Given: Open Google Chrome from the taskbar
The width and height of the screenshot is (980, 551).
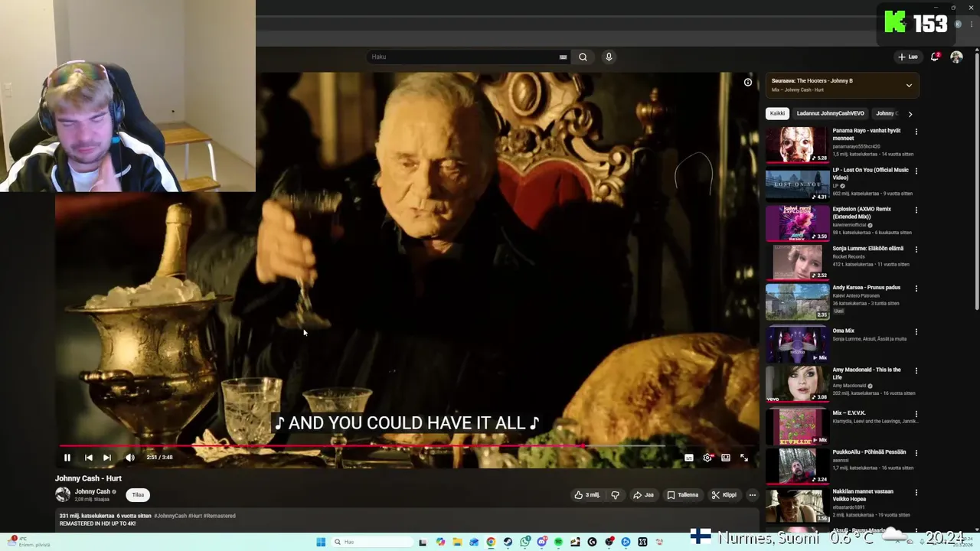Looking at the screenshot, I should (491, 542).
